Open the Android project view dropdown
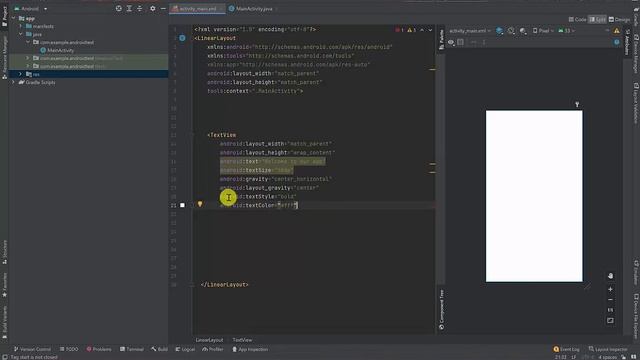 31,8
